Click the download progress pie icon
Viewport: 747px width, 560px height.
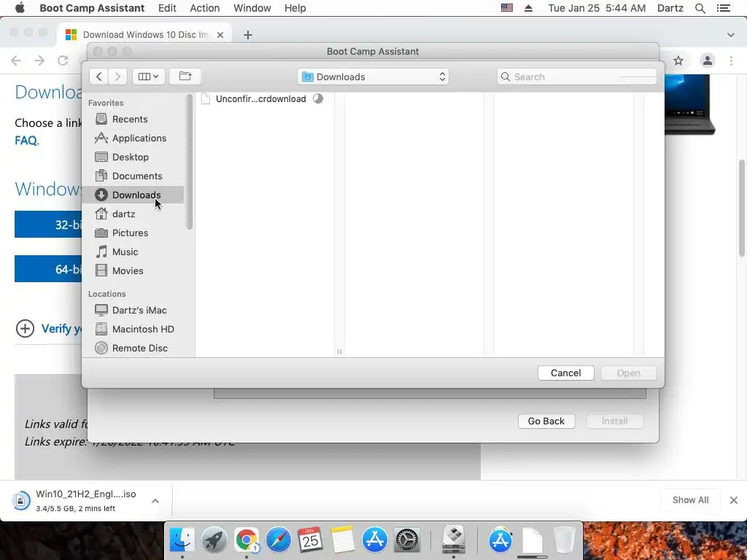coord(318,98)
